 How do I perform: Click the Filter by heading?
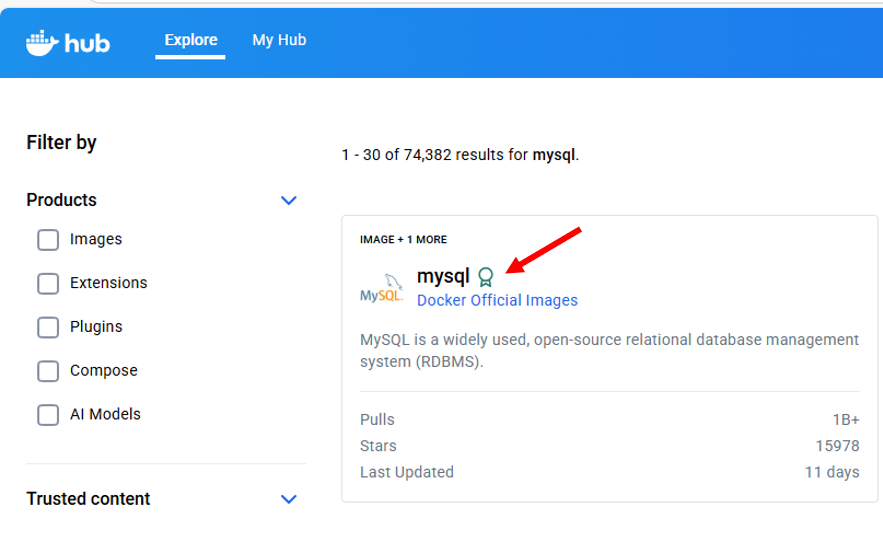(x=61, y=142)
